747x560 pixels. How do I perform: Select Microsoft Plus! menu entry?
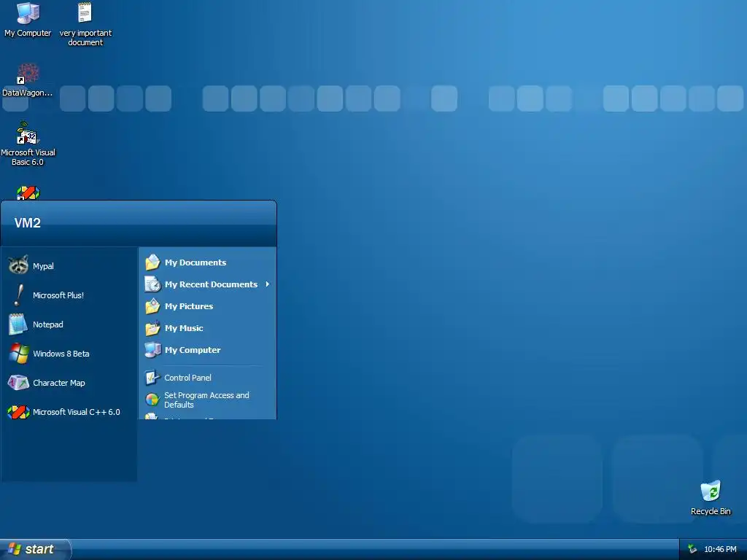[x=69, y=295]
